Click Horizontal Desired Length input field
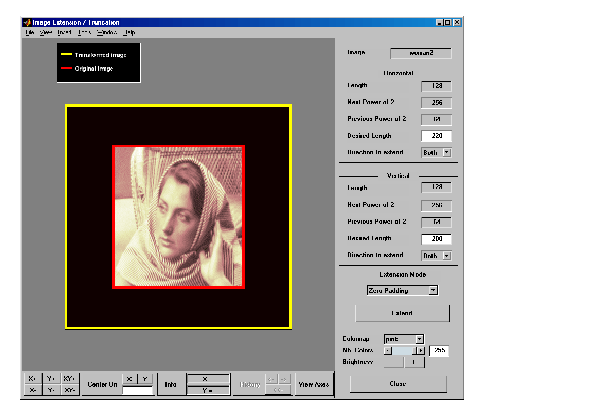 pyautogui.click(x=436, y=136)
